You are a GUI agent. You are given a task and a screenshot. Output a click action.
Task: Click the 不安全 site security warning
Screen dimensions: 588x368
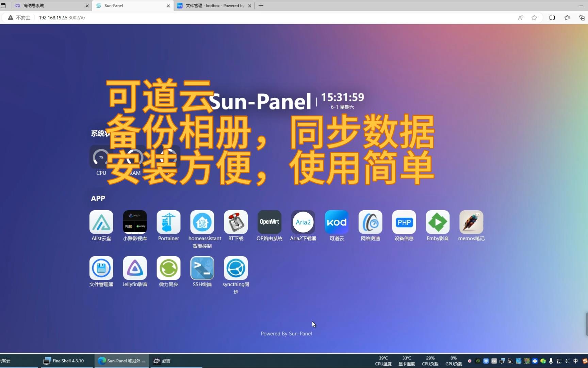tap(19, 18)
